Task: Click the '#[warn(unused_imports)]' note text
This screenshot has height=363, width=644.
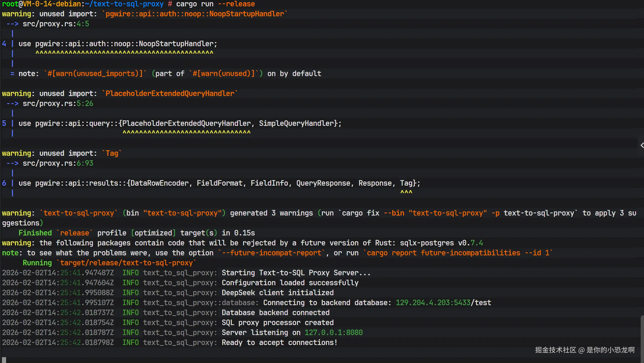Action: click(x=95, y=74)
